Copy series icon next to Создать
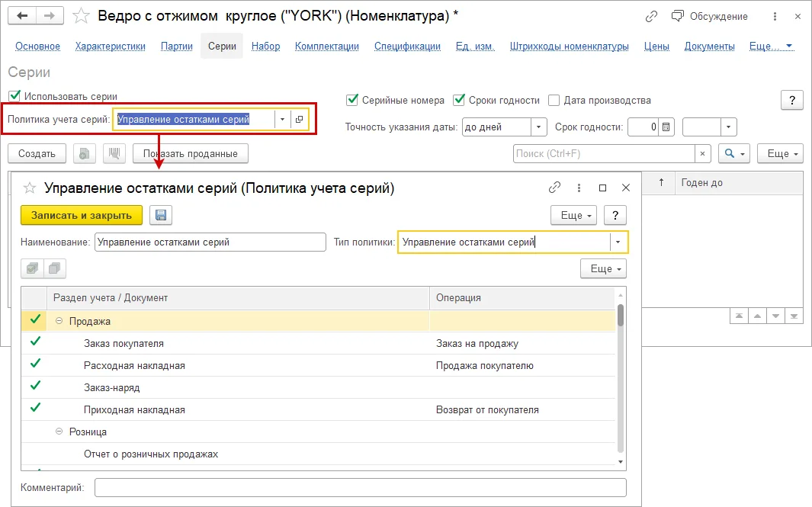 pyautogui.click(x=84, y=154)
